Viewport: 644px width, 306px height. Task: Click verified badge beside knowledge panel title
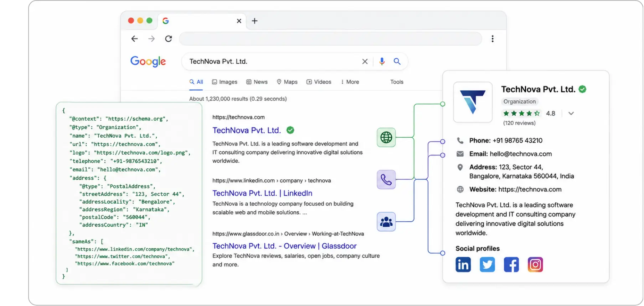(582, 89)
